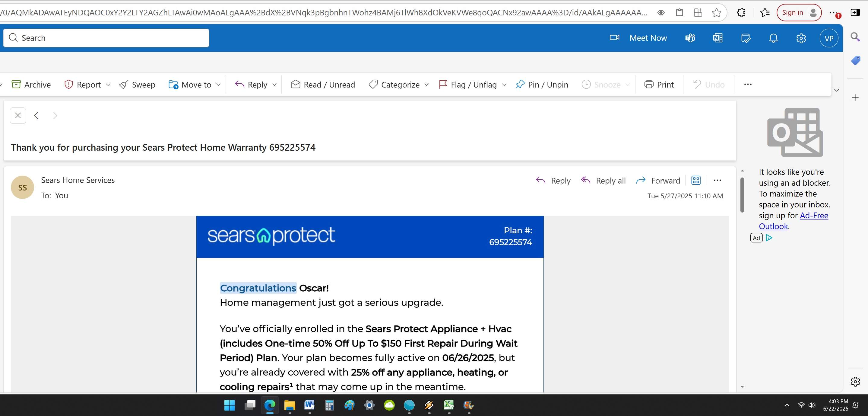Open the OneNote feed icon
The height and width of the screenshot is (416, 868).
coord(718,38)
